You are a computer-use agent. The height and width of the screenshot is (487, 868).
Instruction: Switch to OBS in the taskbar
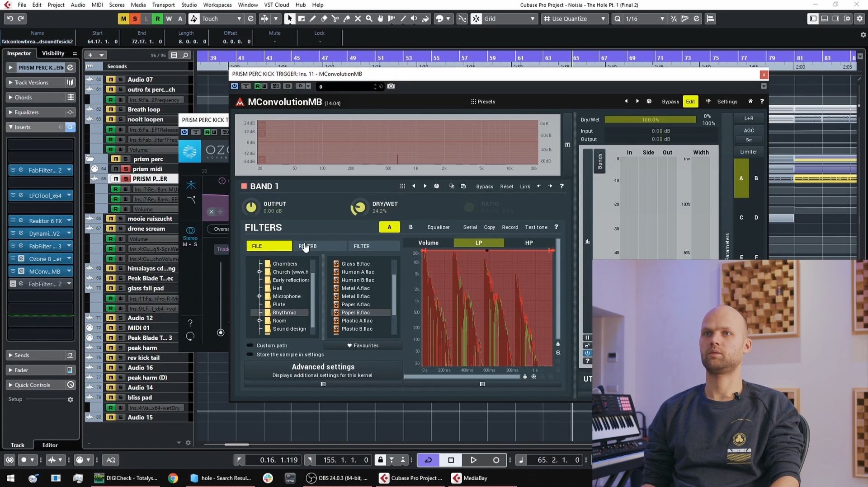point(337,478)
